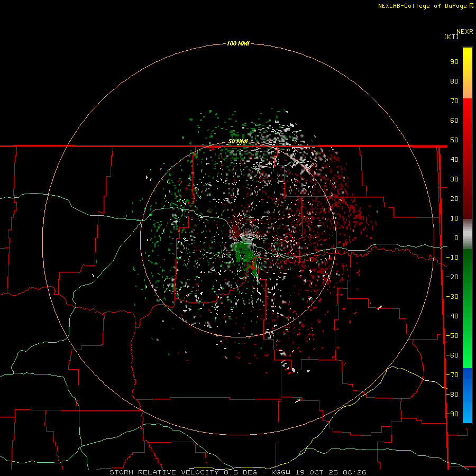Click the 50 NMI range ring label
The height and width of the screenshot is (476, 476).
[239, 141]
